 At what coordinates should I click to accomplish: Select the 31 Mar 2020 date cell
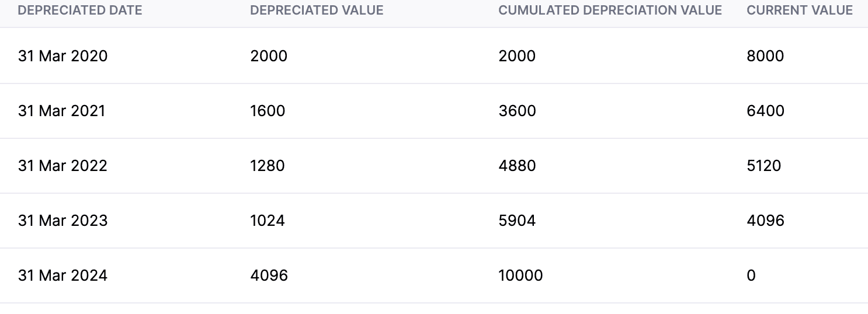(63, 56)
